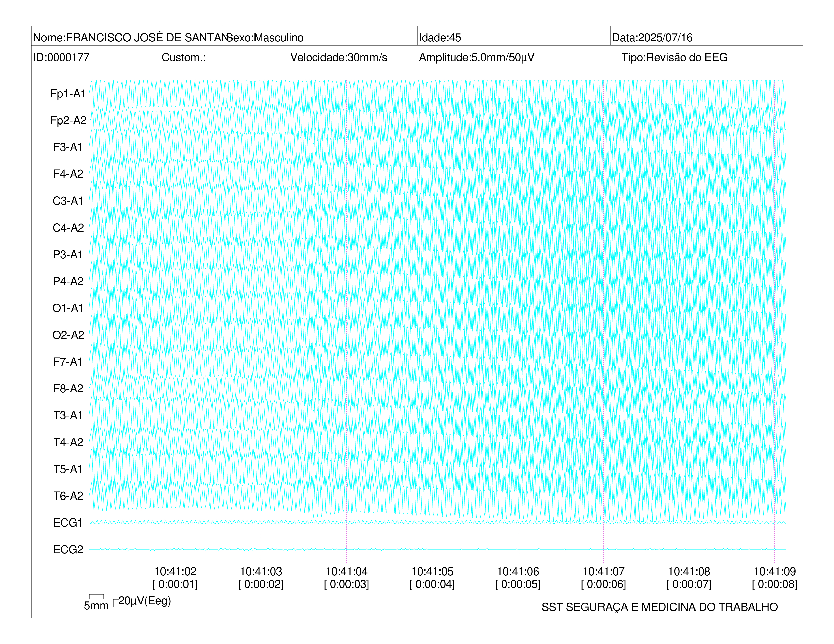Viewport: 834px width, 644px height.
Task: Select the '20µV(Eeg)' calibration label
Action: point(144,601)
